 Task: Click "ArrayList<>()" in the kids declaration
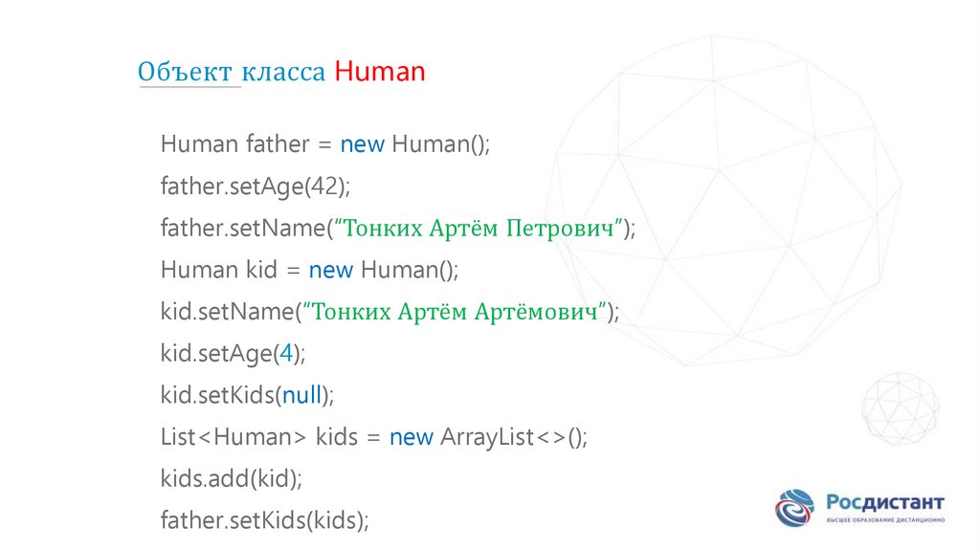tap(513, 437)
